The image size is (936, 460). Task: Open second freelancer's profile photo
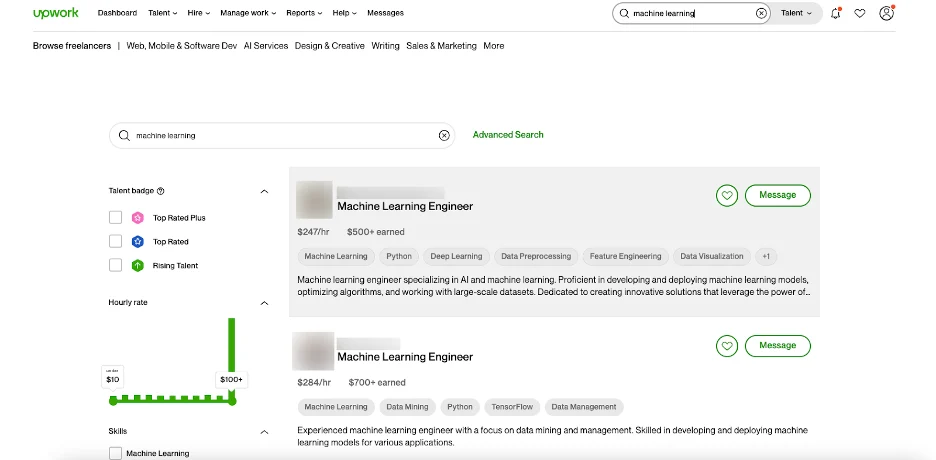[313, 351]
